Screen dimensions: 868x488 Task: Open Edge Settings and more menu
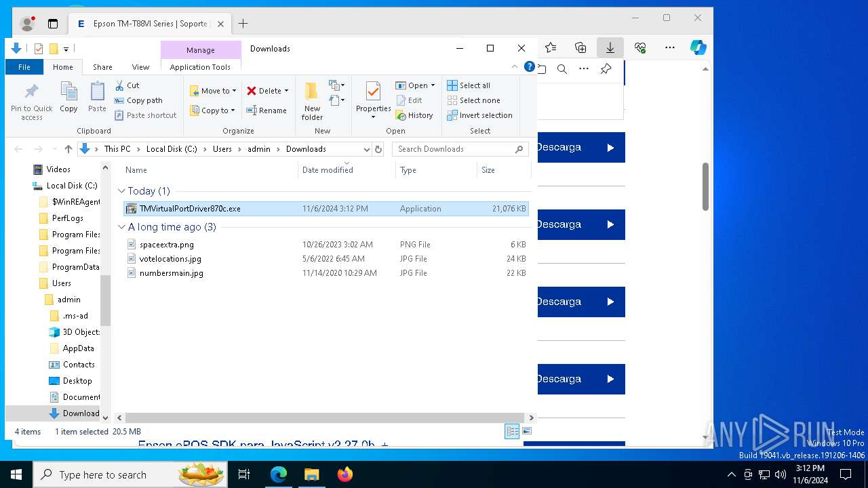point(670,47)
